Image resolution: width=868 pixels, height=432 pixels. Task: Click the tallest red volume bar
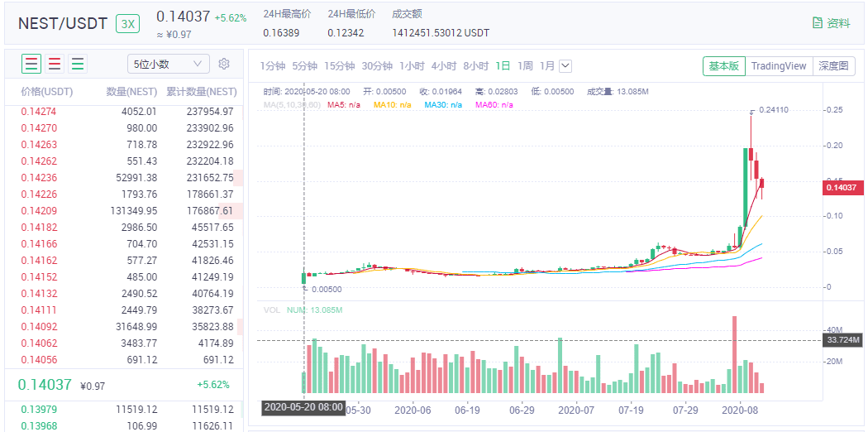pos(735,354)
